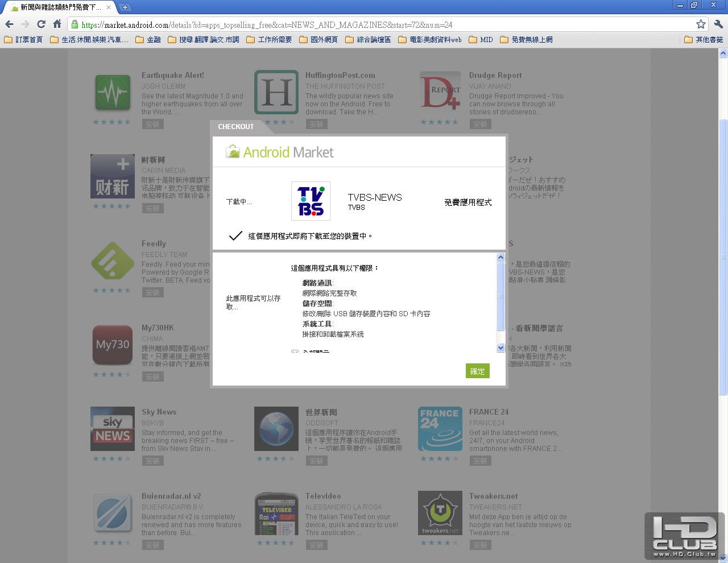This screenshot has width=728, height=563.
Task: Click the HuffingtonPost.com app icon
Action: [x=276, y=93]
